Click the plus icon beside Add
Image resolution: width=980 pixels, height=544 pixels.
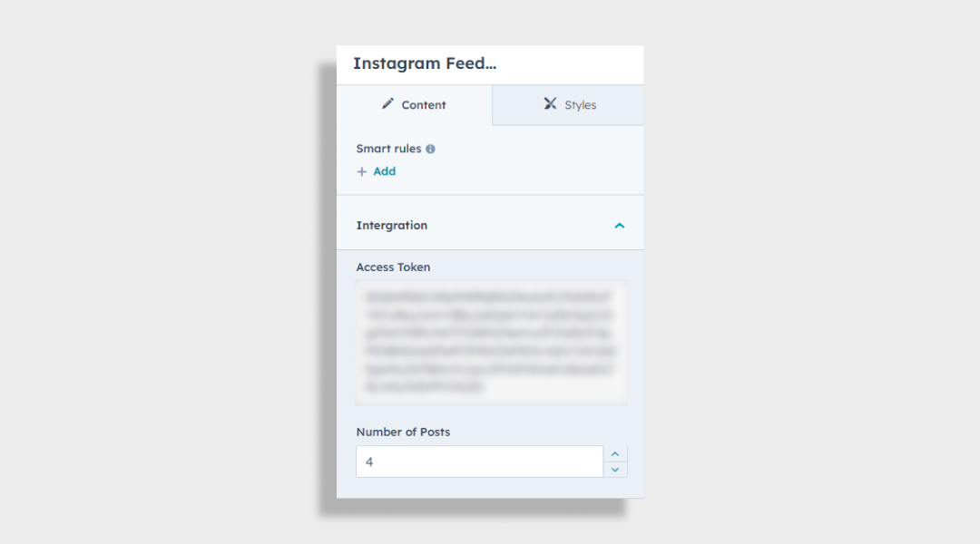point(362,171)
